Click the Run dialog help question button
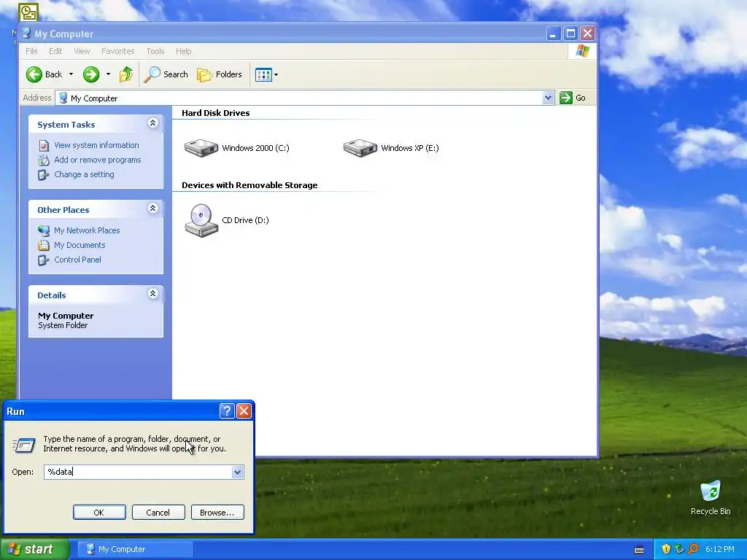 point(227,411)
